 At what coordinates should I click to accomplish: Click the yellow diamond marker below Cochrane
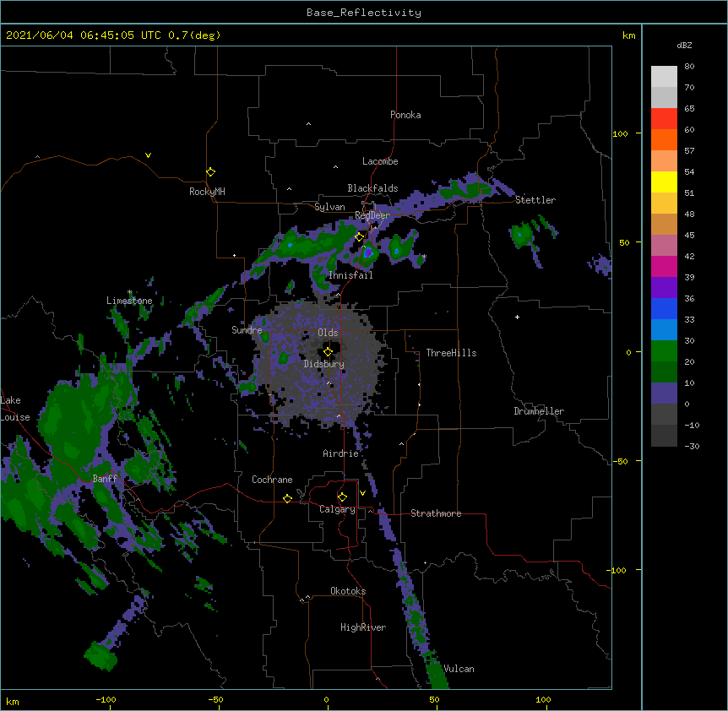pos(287,498)
